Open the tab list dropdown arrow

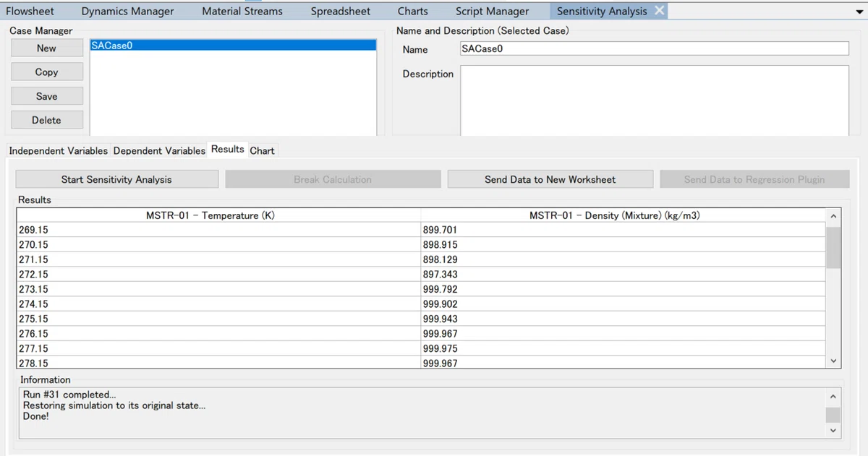coord(858,12)
